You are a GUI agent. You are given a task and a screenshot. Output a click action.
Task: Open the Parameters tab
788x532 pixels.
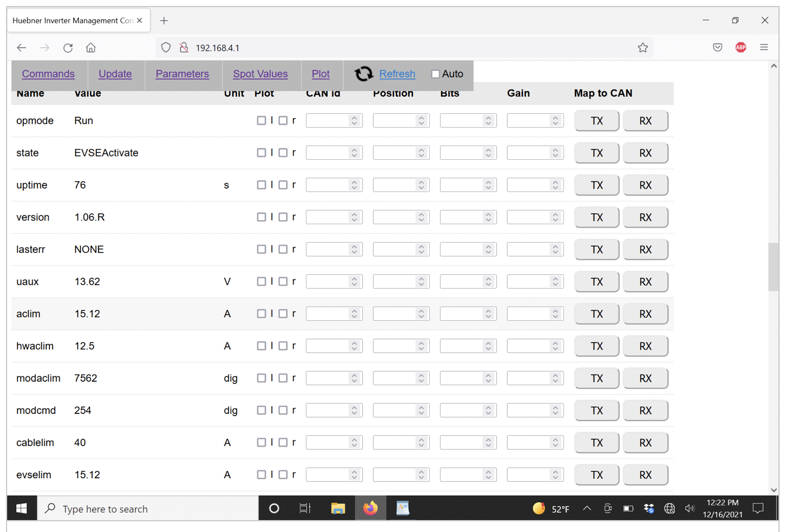tap(182, 74)
